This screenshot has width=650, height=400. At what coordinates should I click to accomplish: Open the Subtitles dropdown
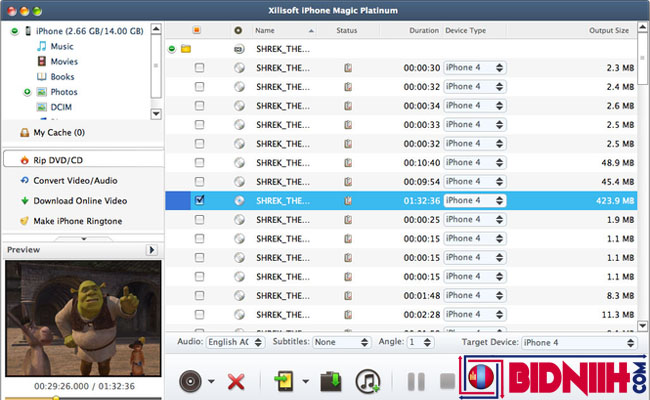pyautogui.click(x=341, y=342)
